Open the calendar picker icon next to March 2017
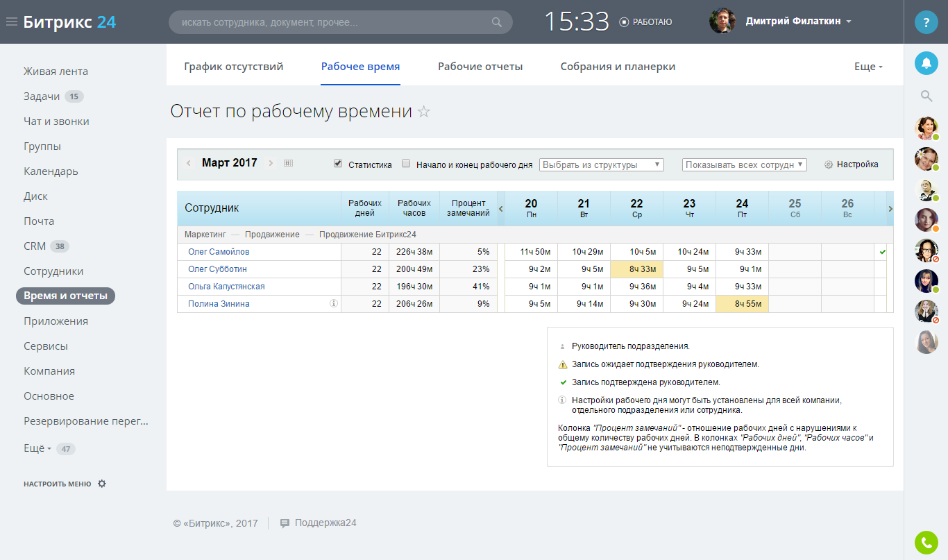The height and width of the screenshot is (560, 948). point(289,163)
